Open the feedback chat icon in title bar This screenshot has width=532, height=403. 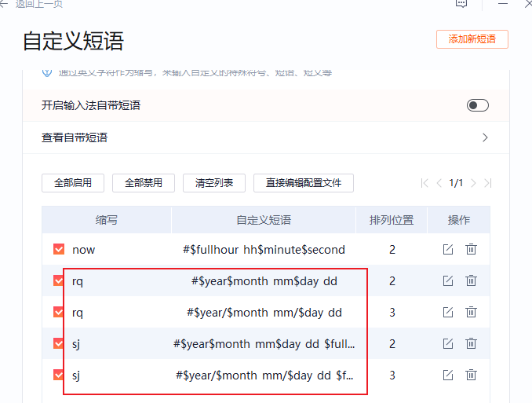(461, 3)
